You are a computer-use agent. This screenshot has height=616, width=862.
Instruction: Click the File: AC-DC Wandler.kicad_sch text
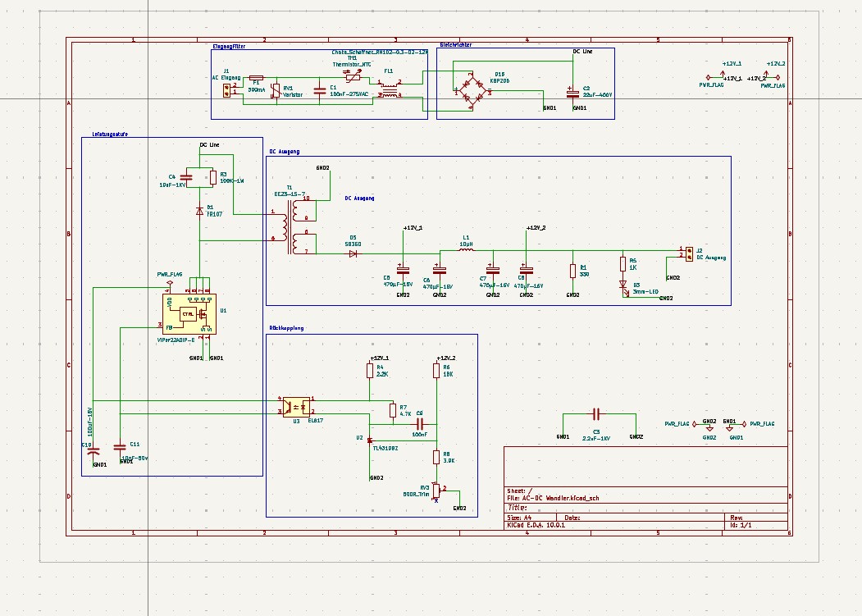tap(553, 499)
